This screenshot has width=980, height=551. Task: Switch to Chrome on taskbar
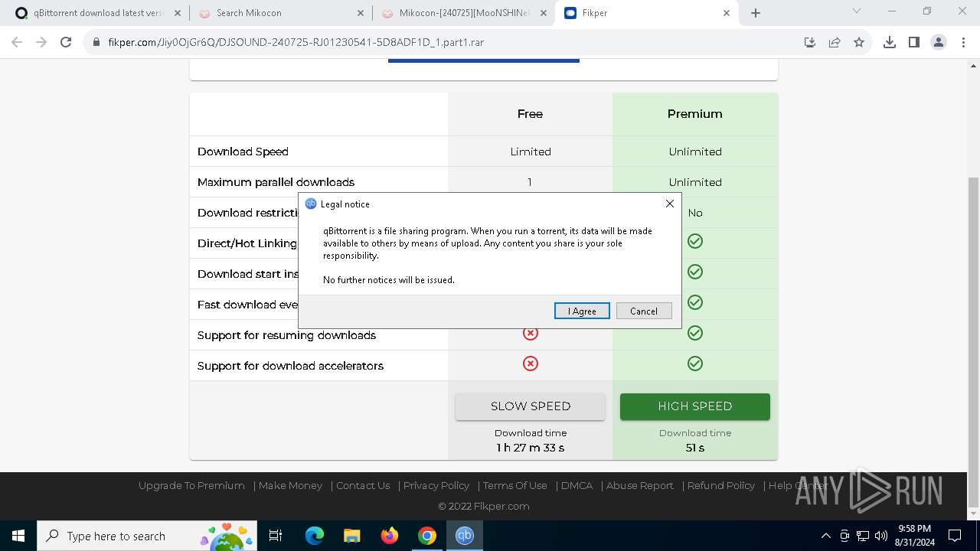[x=427, y=536]
